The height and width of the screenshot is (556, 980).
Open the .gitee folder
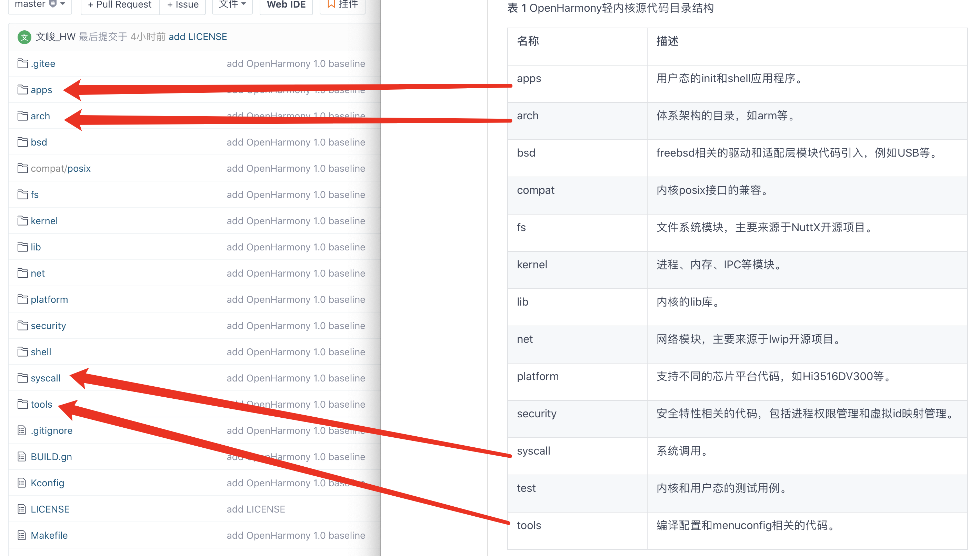[x=43, y=63]
